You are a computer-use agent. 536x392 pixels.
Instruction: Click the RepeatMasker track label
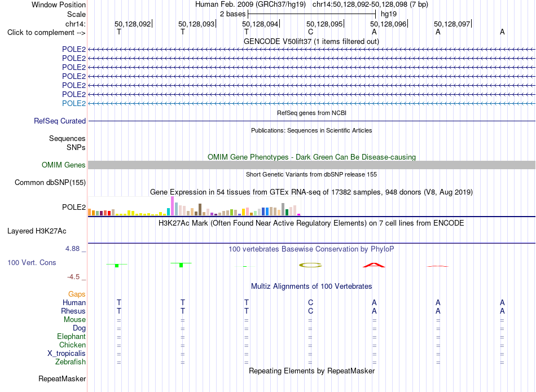click(62, 378)
